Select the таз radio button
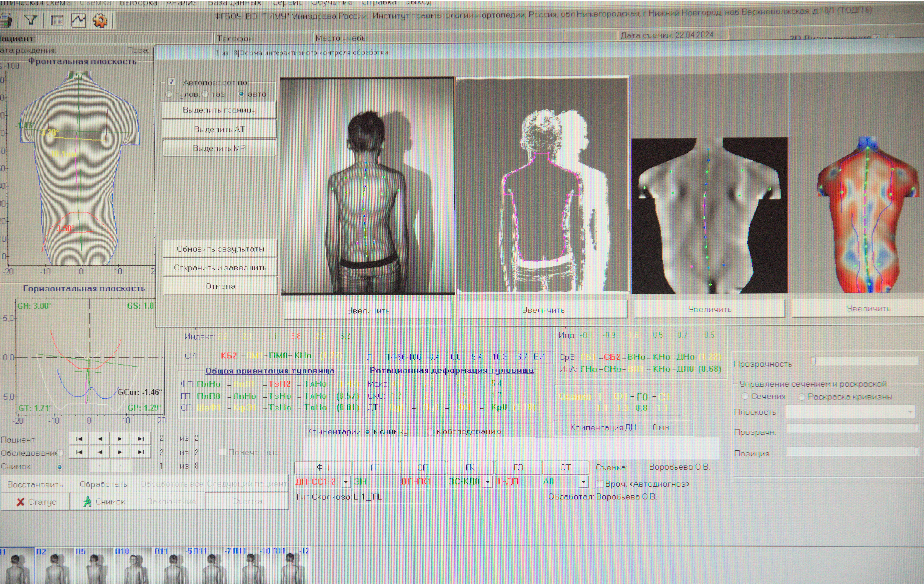The width and height of the screenshot is (924, 584). point(205,94)
